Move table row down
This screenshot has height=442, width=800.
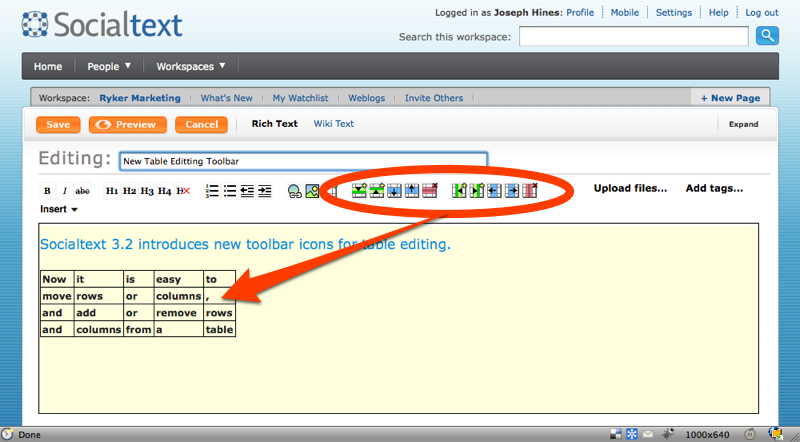click(x=394, y=190)
